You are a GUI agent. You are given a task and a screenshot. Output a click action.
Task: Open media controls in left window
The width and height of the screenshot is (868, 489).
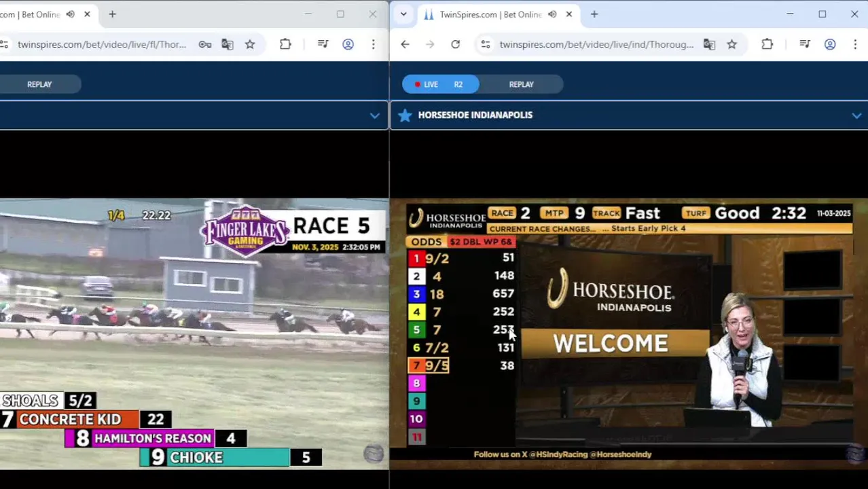[x=323, y=45]
